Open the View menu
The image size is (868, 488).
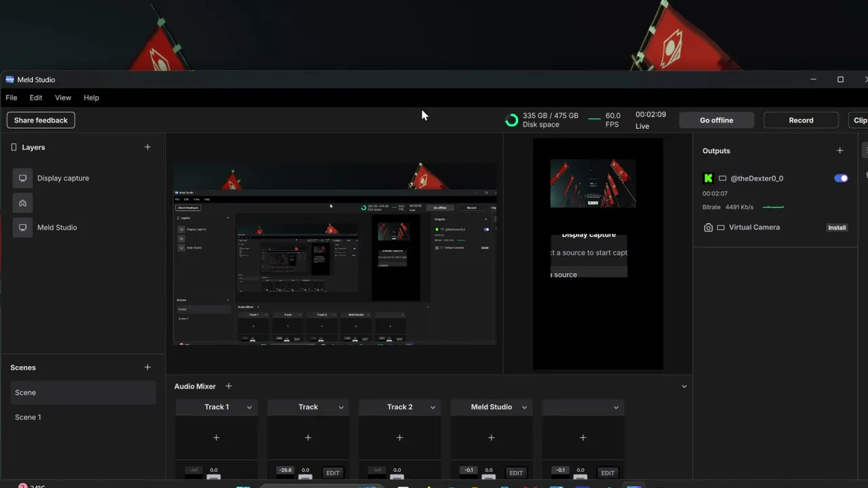tap(63, 98)
